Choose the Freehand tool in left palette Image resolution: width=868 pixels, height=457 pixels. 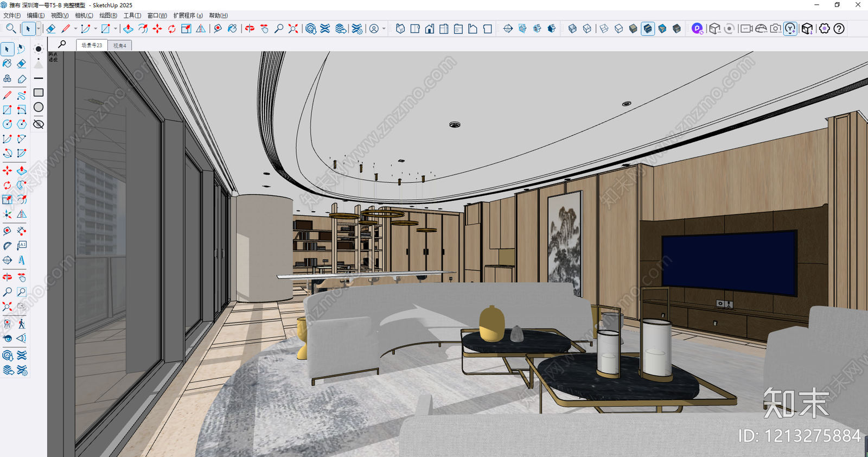click(x=22, y=95)
